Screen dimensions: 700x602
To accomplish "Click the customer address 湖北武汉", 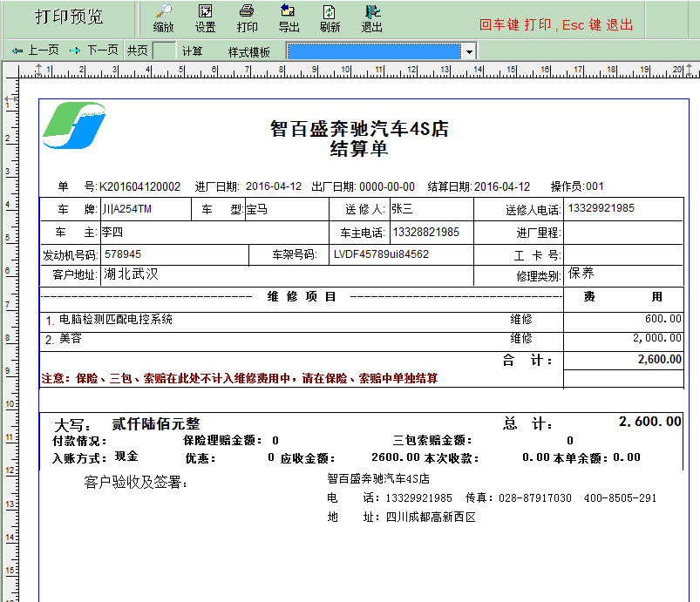I will pos(131,274).
